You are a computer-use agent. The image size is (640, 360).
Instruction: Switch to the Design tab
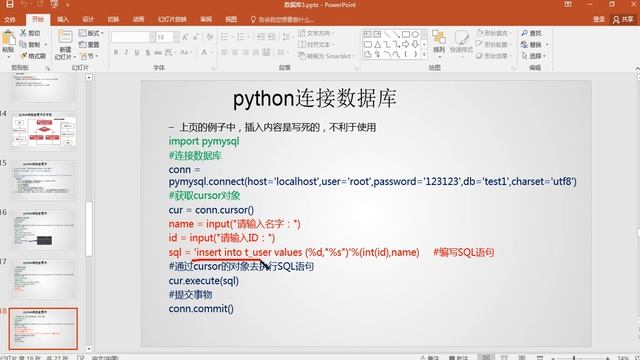point(88,19)
